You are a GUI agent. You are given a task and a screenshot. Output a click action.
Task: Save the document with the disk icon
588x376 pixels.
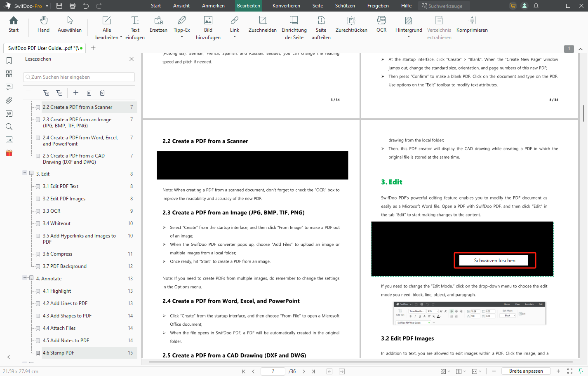click(x=59, y=6)
